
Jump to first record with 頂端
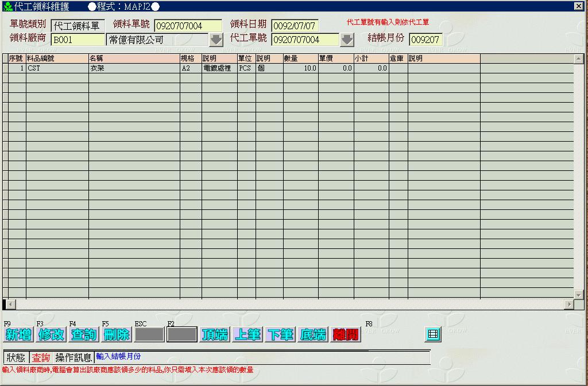215,335
